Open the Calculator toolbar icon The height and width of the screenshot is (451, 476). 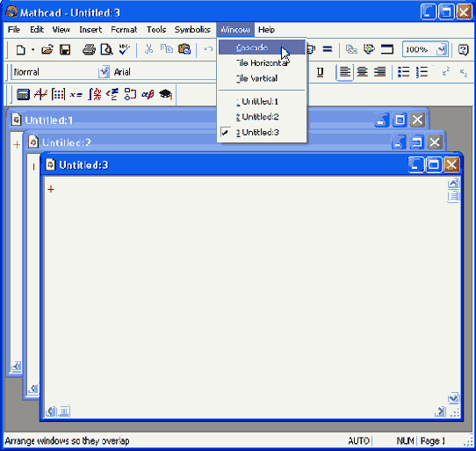23,95
